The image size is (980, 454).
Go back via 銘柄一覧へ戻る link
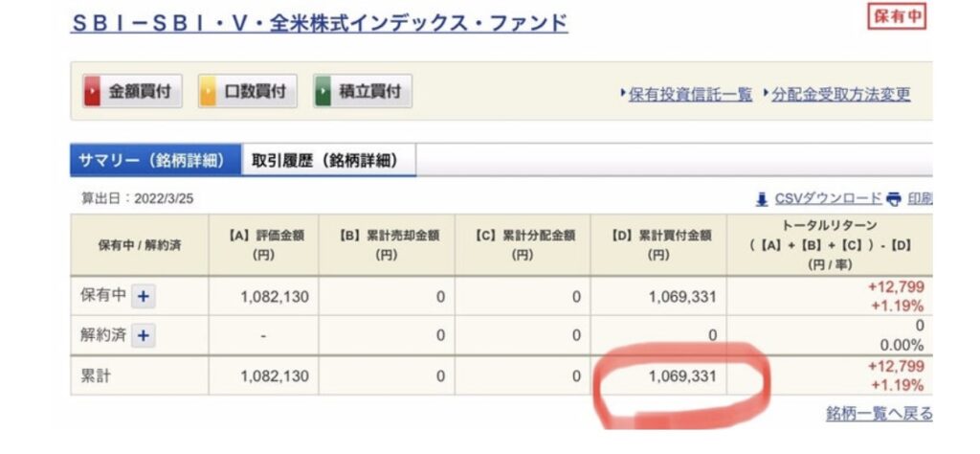[879, 414]
